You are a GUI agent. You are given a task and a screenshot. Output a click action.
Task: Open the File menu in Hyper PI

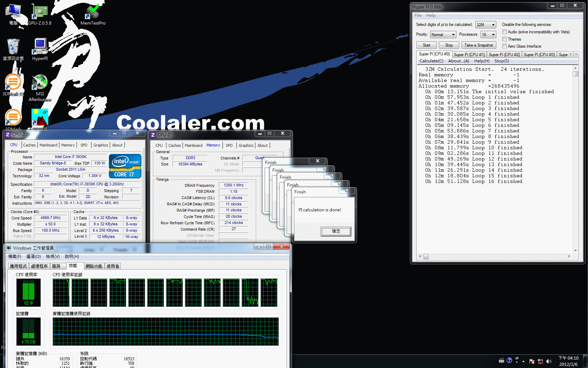[418, 15]
